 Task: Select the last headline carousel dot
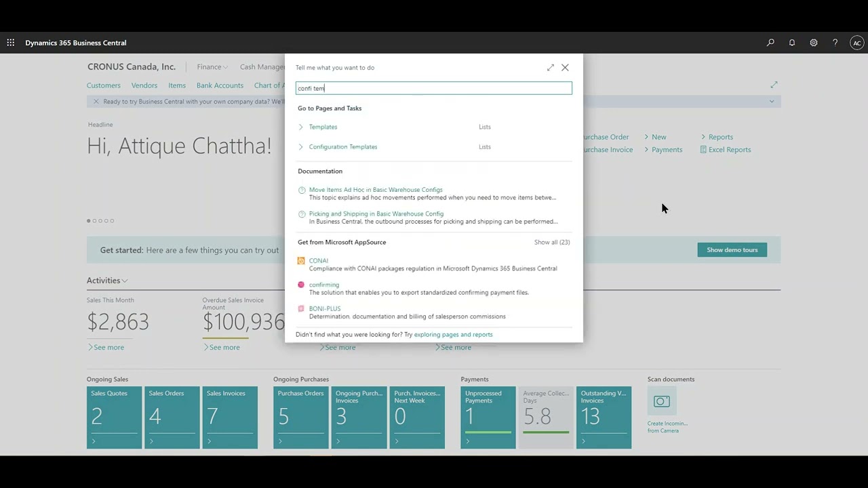click(112, 221)
